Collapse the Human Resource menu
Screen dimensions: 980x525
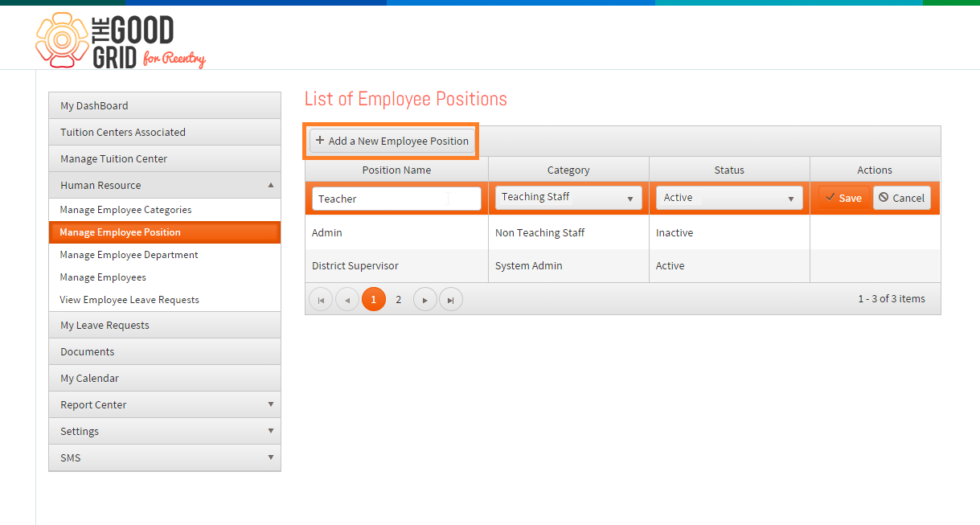point(165,185)
